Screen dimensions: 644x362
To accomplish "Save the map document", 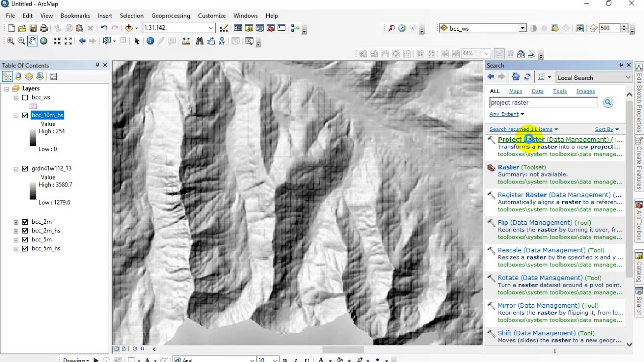I will coord(33,28).
